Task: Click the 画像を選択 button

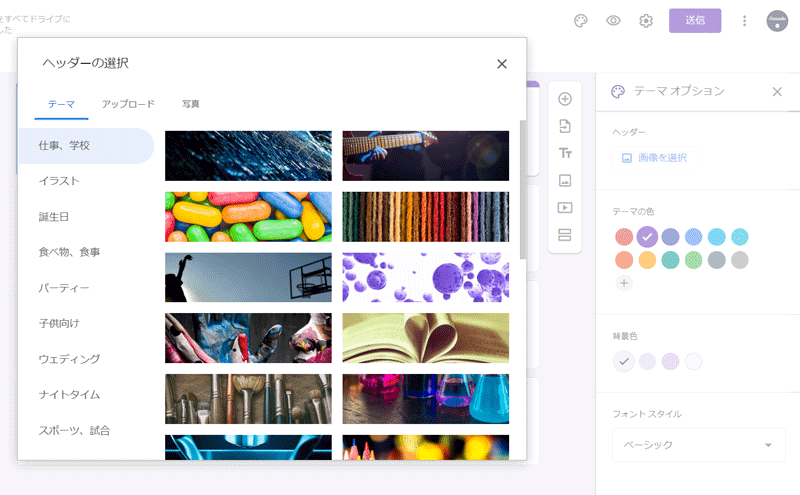Action: 655,158
